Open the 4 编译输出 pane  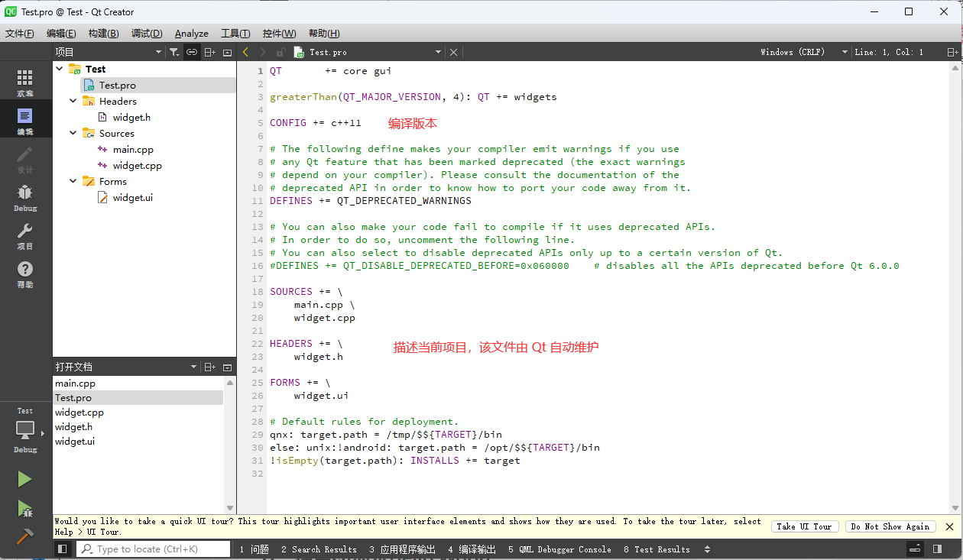click(472, 549)
